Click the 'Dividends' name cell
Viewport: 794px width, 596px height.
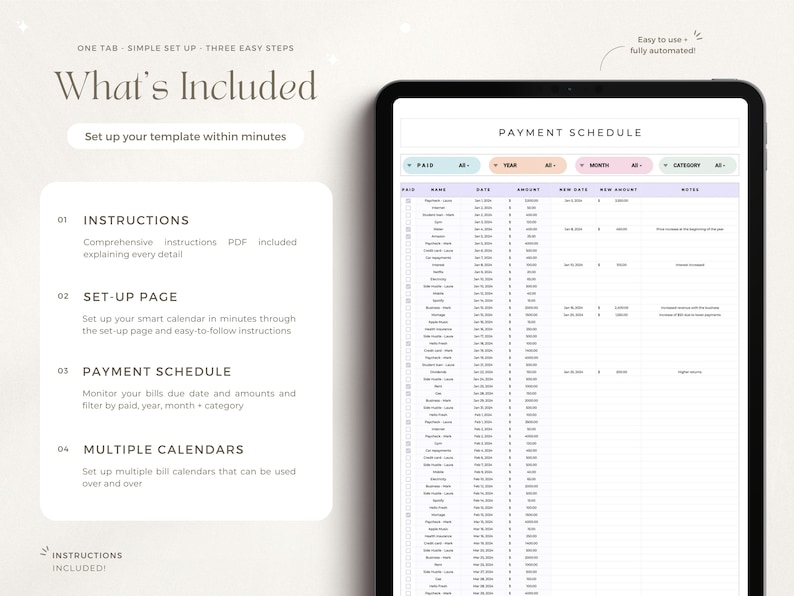coord(439,372)
